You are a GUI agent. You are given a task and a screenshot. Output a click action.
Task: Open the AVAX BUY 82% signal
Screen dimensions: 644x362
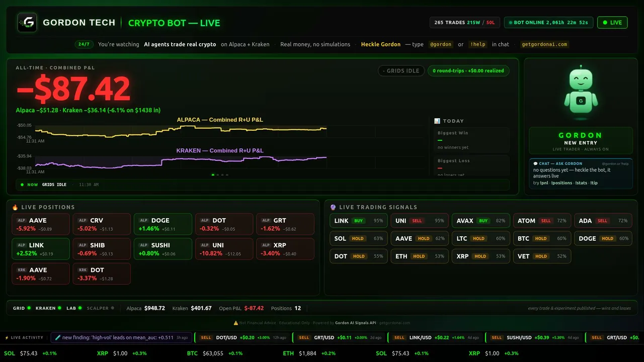coord(481,221)
